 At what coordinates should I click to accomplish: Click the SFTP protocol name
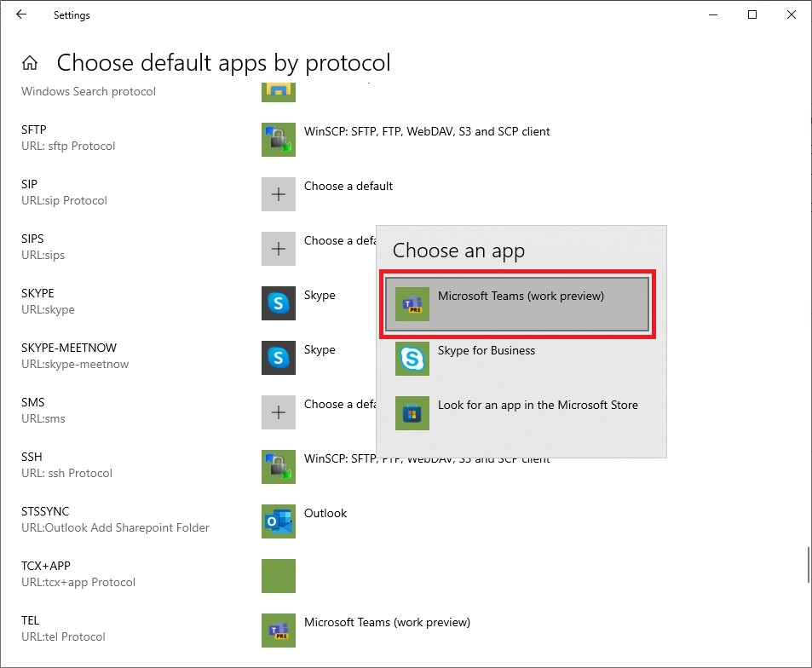[34, 130]
